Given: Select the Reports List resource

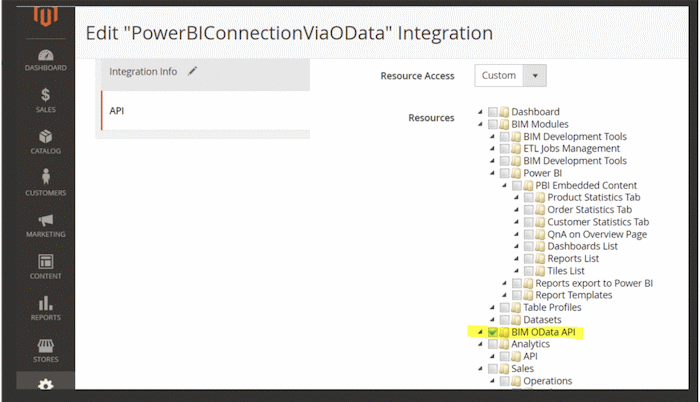Looking at the screenshot, I should (573, 259).
